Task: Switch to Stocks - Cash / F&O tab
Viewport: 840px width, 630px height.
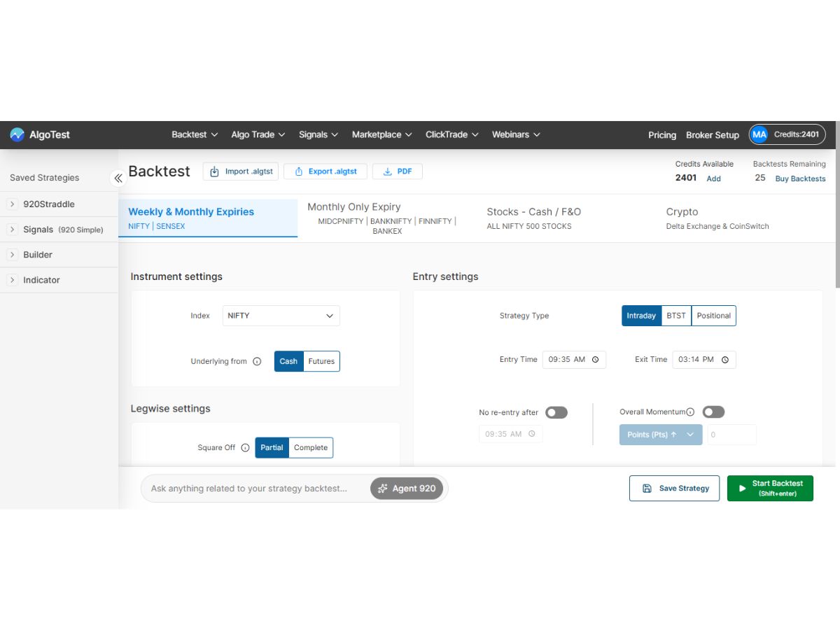Action: [566, 218]
